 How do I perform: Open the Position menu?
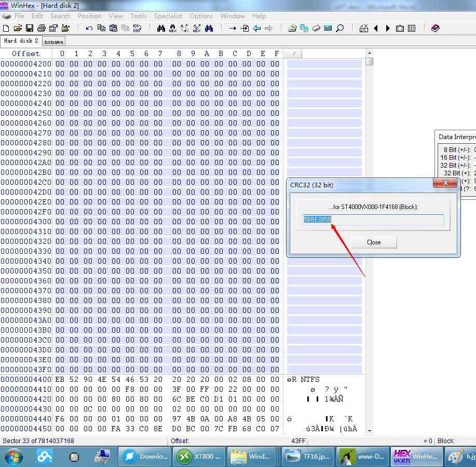pyautogui.click(x=90, y=16)
